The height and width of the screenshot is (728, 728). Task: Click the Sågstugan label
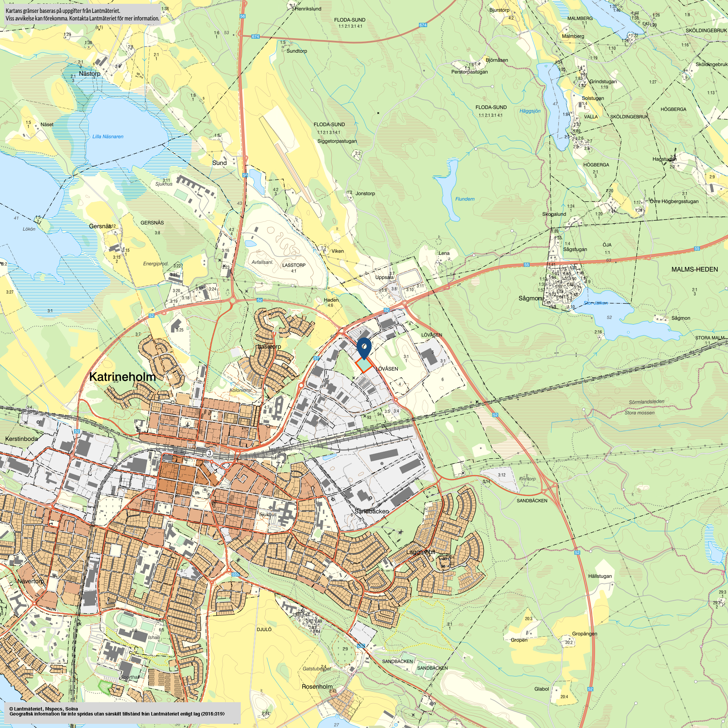coord(575,249)
